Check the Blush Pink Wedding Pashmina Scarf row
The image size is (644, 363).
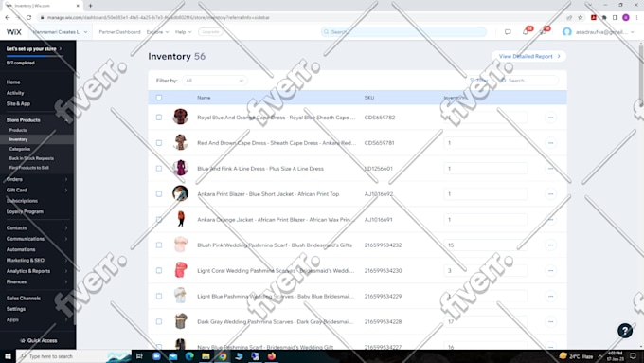[x=159, y=245]
